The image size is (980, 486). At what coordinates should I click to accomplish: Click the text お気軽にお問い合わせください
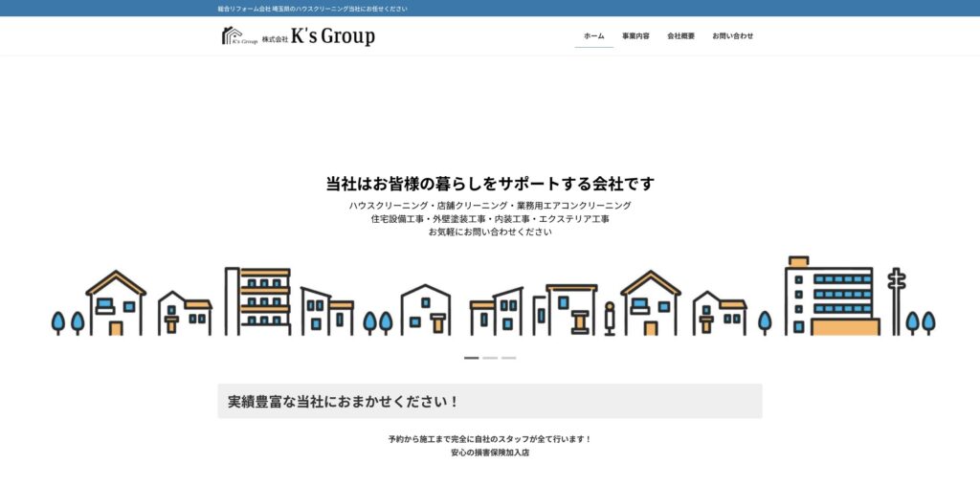(490, 232)
